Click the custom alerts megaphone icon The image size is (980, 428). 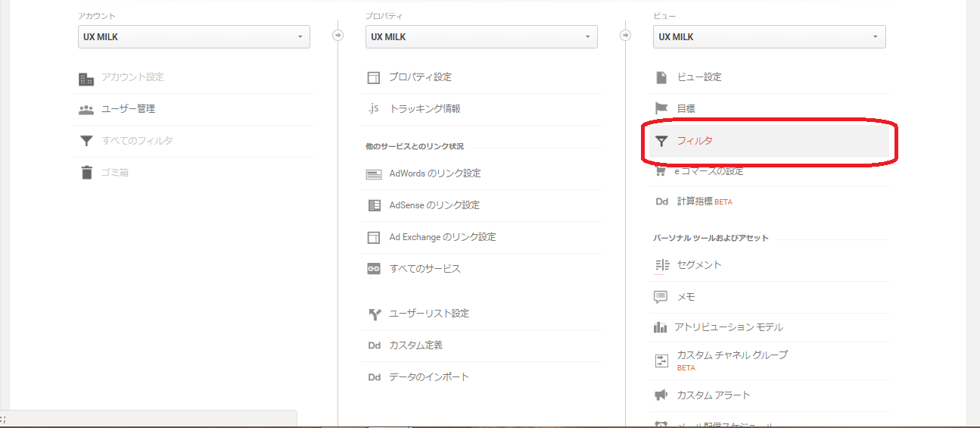click(661, 395)
